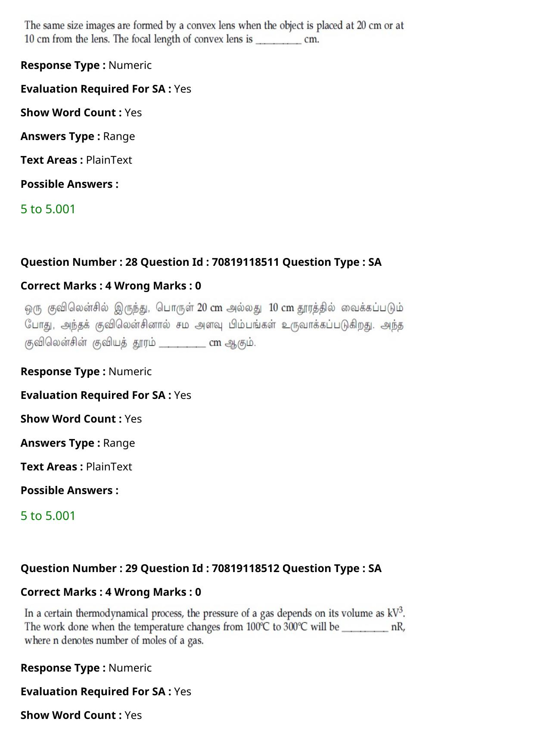The height and width of the screenshot is (756, 534).
Task: Click the first 'Answers Type : Range' line
Action: (78, 136)
